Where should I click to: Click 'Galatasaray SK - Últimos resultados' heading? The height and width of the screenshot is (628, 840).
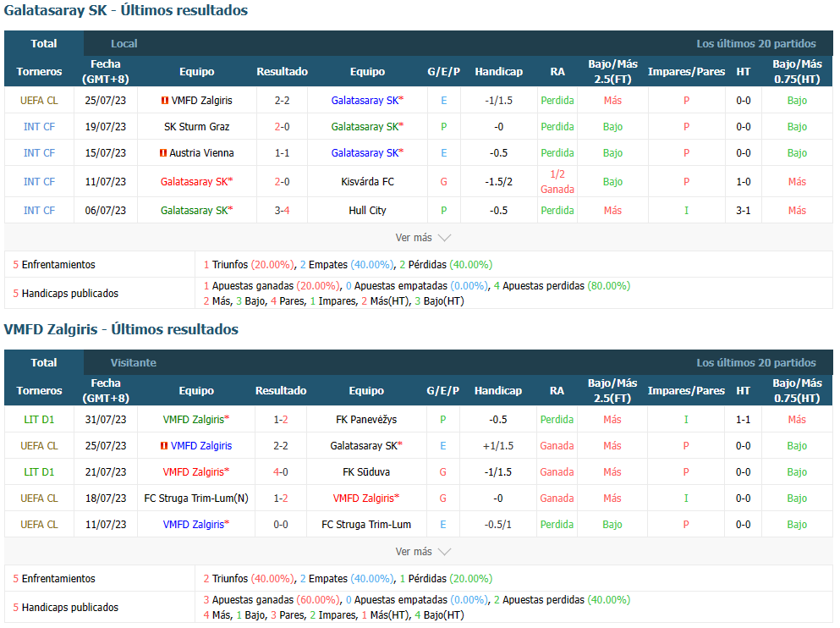126,10
